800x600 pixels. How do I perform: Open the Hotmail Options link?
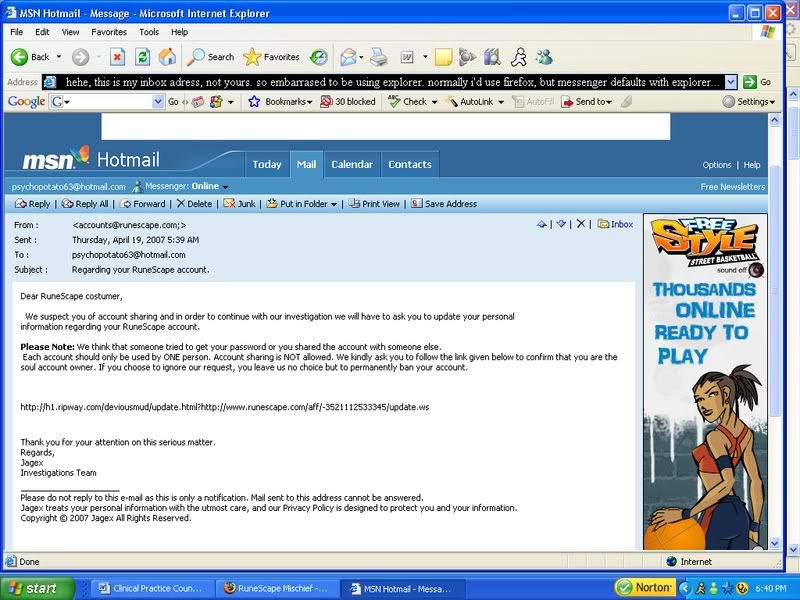point(716,165)
